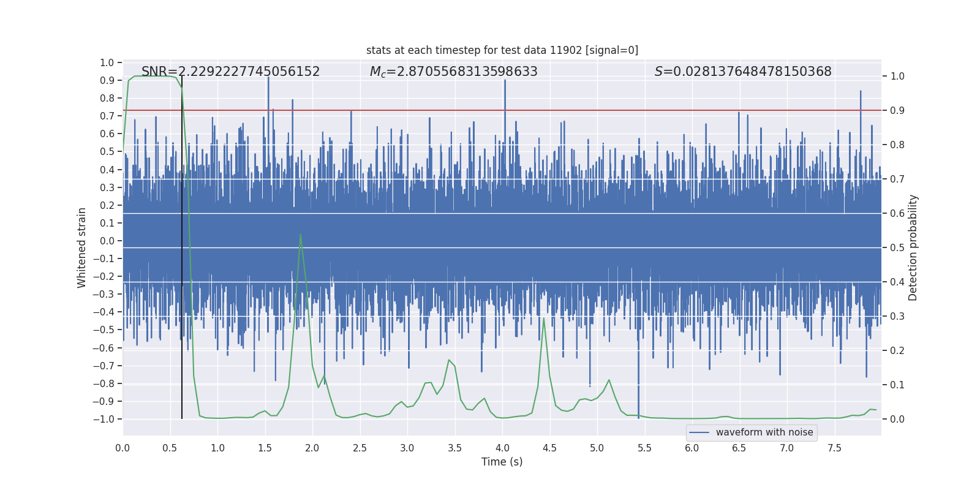Click the S value annotation

(x=743, y=72)
